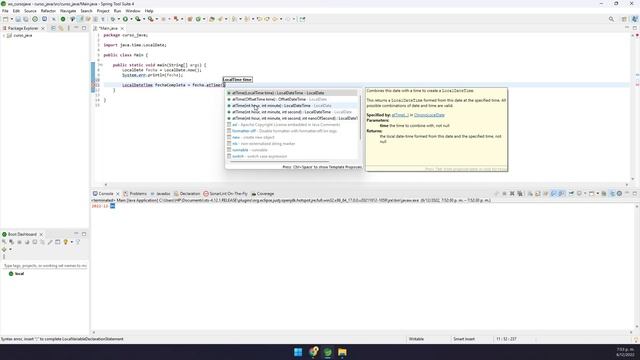Switch to the Coverage tab
640x360 pixels.
263,193
